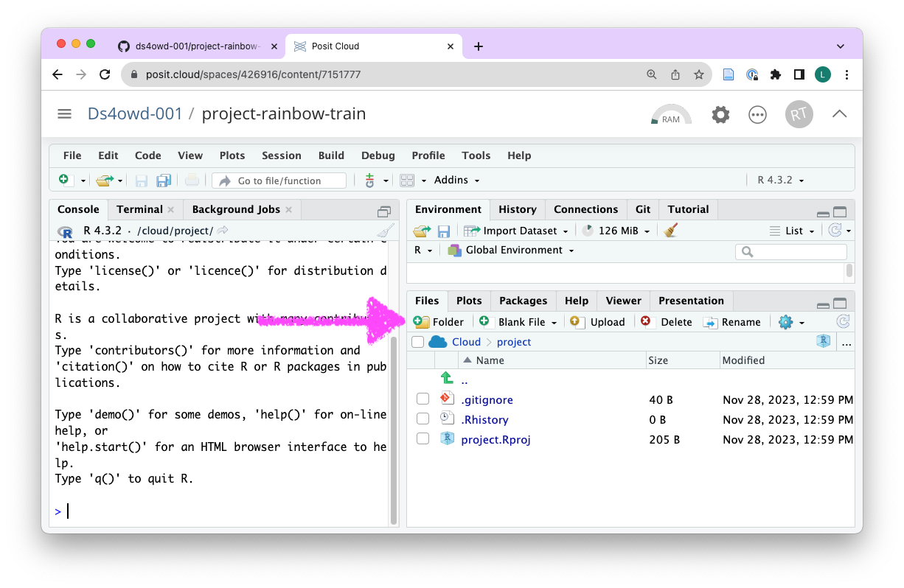Click the Go to file/function field
Viewport: 904px width, 588px height.
click(279, 181)
